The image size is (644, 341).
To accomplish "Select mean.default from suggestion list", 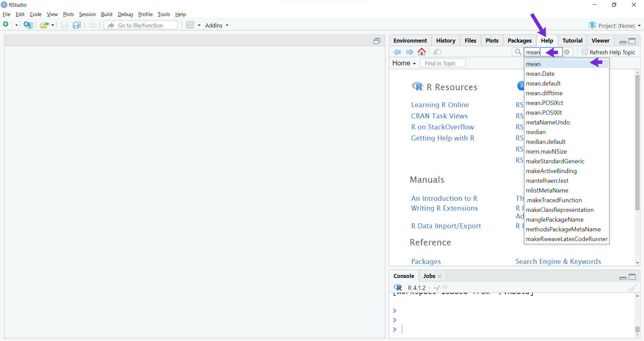I will click(543, 83).
